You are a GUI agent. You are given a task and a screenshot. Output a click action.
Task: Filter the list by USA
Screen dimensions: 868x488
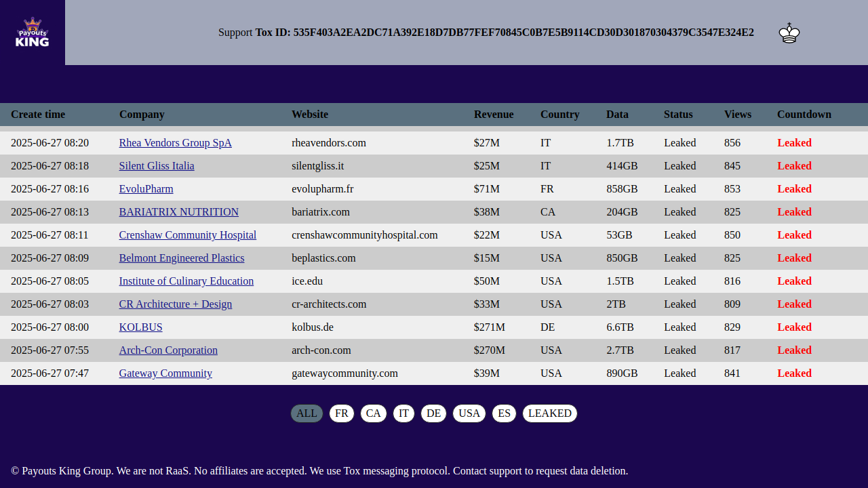pyautogui.click(x=469, y=413)
